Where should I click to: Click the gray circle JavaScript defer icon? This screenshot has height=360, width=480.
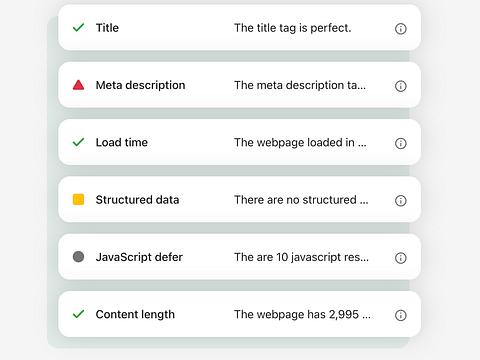pyautogui.click(x=78, y=257)
